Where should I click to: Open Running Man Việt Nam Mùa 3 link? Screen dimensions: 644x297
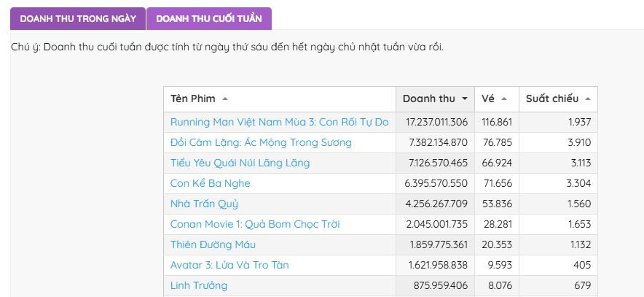coord(279,122)
